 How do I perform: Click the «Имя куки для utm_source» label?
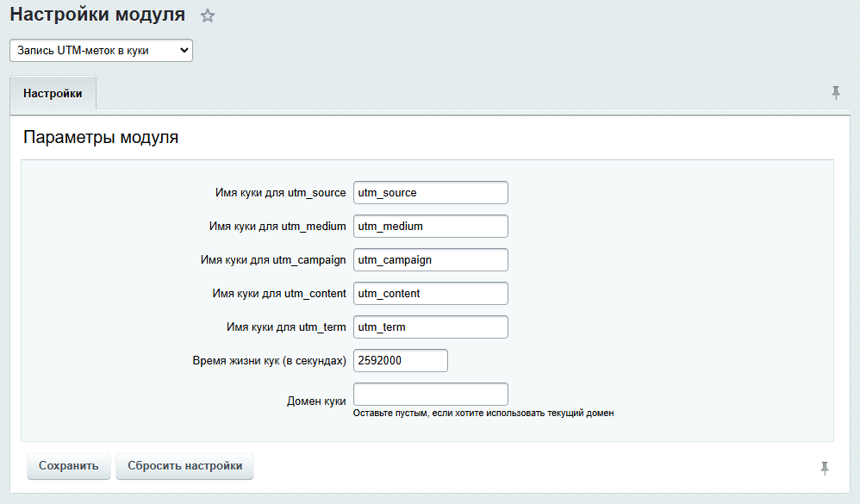pyautogui.click(x=280, y=193)
